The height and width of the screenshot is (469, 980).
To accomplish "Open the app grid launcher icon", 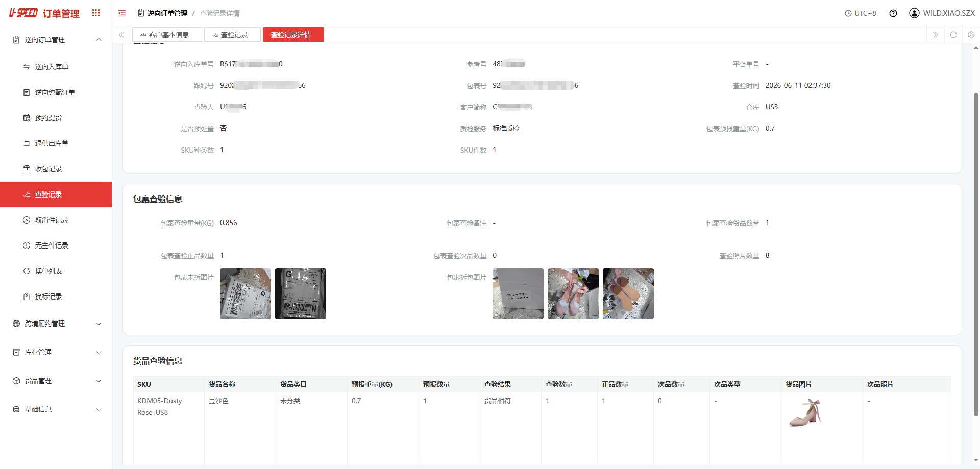I will click(x=96, y=13).
